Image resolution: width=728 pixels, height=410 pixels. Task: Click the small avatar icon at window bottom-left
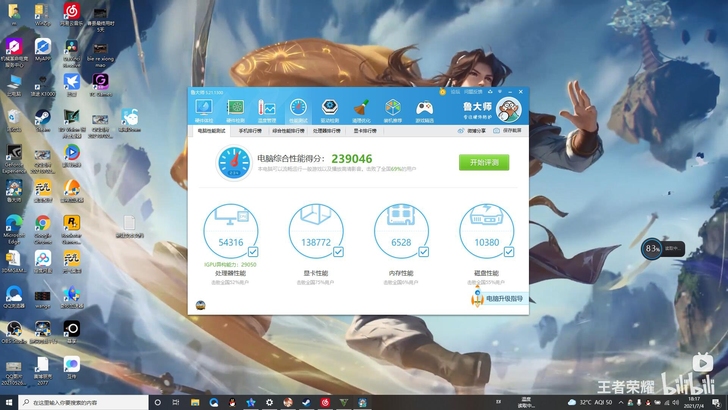(x=201, y=305)
